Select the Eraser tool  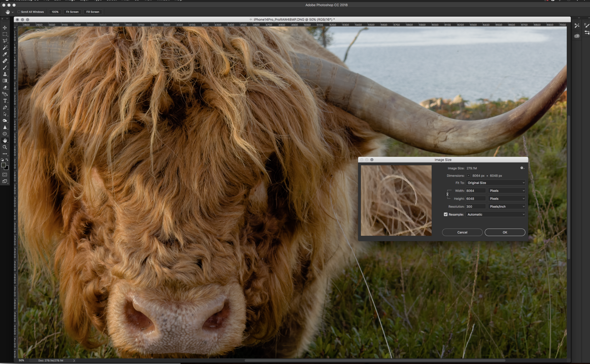5,87
